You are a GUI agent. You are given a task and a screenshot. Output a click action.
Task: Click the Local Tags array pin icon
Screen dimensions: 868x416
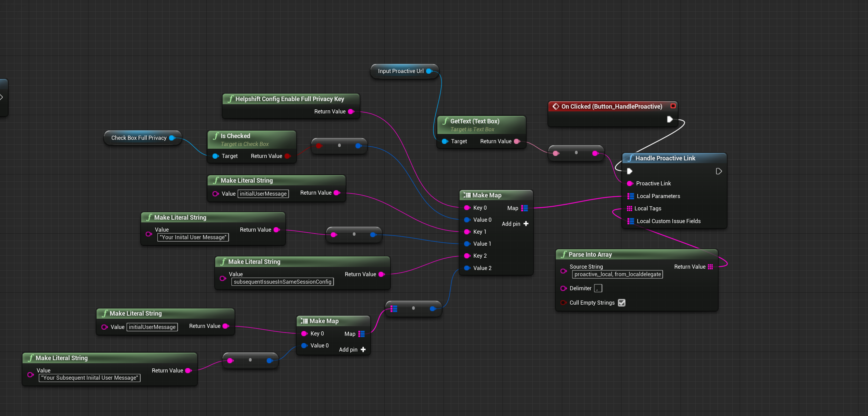pos(629,208)
